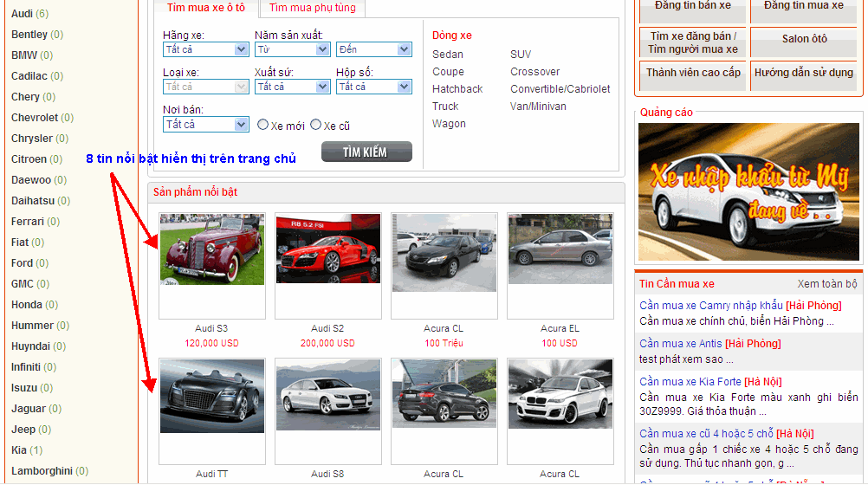Screen dimensions: 868x485
Task: Open the 'Đến' year dropdown
Action: 373,49
